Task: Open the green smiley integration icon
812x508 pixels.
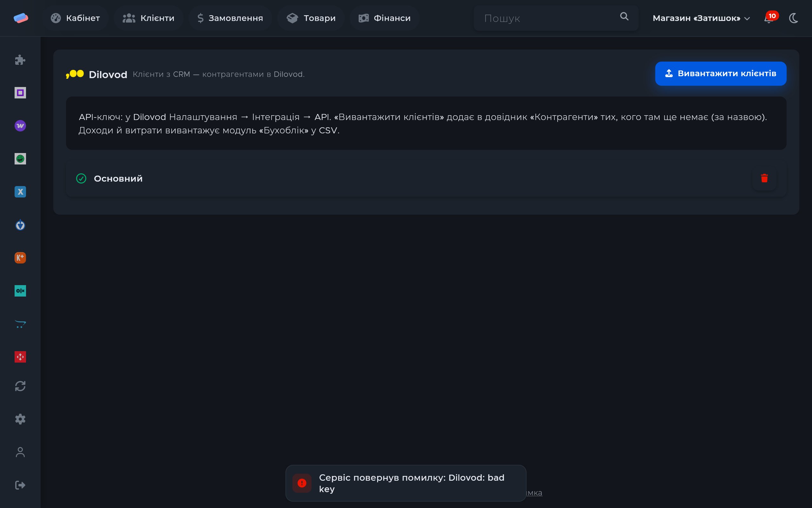Action: [x=20, y=158]
